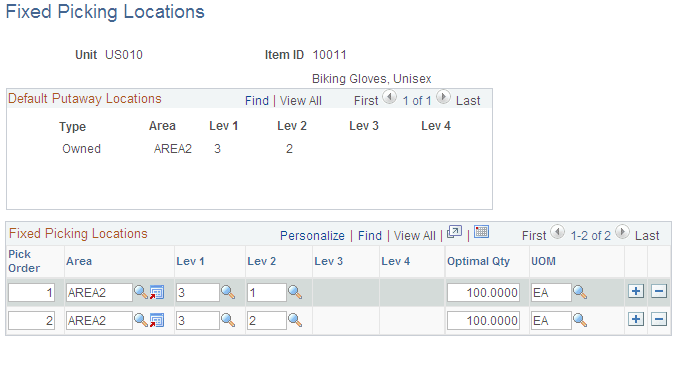The width and height of the screenshot is (694, 367).
Task: Open location detail icon in pick order 2 row
Action: [x=157, y=320]
